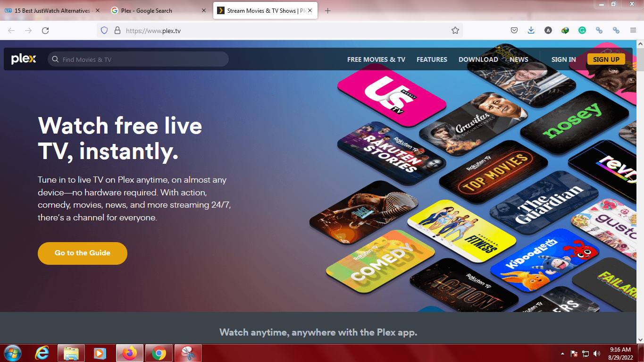Click the tracking protection shield icon
644x362 pixels.
(105, 31)
